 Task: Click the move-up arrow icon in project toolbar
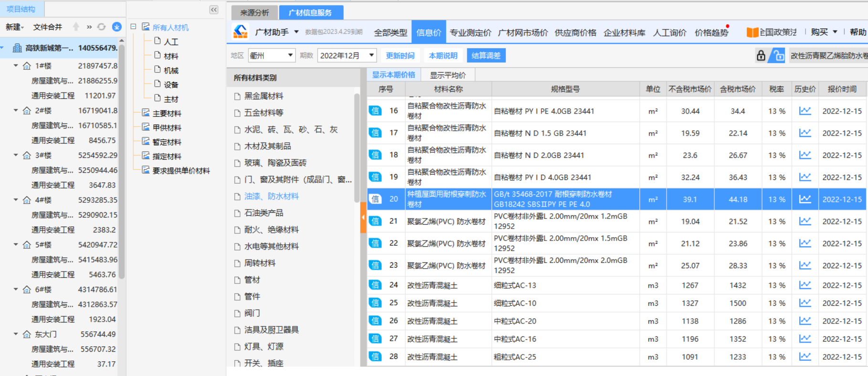click(x=76, y=27)
